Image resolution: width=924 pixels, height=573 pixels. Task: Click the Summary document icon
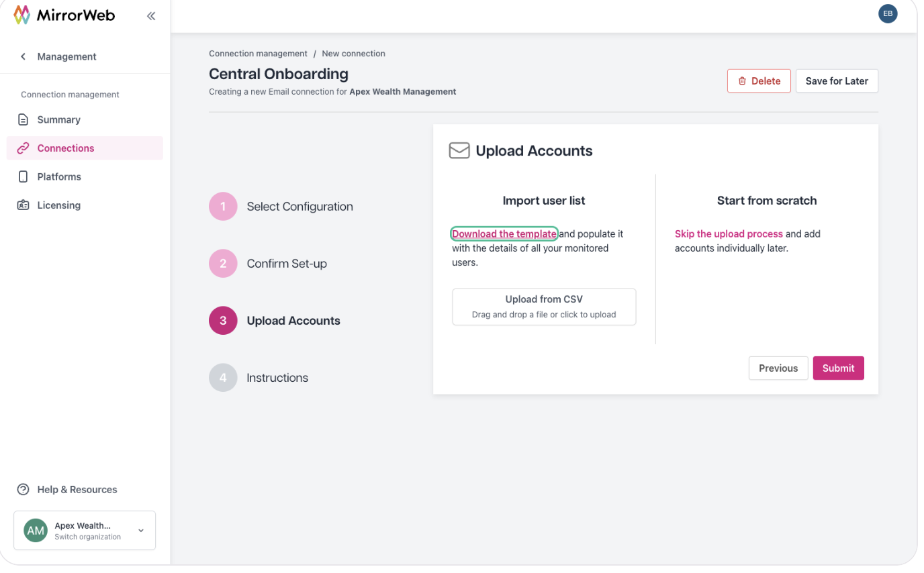pos(24,119)
